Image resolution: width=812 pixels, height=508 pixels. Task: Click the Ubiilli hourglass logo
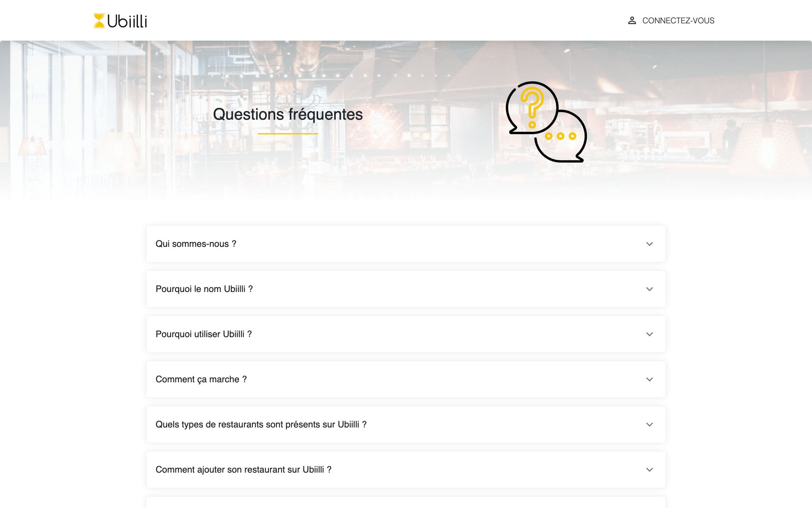120,21
